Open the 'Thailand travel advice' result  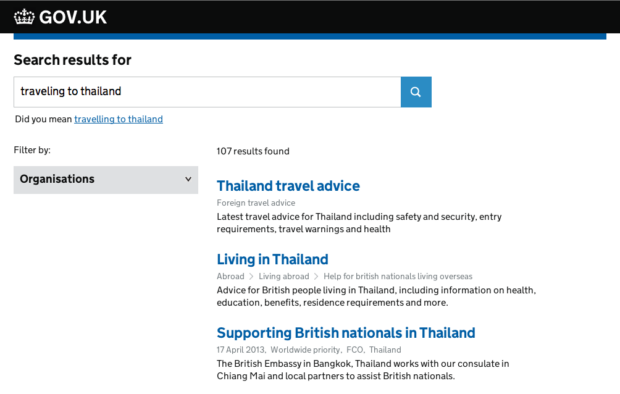pyautogui.click(x=288, y=186)
